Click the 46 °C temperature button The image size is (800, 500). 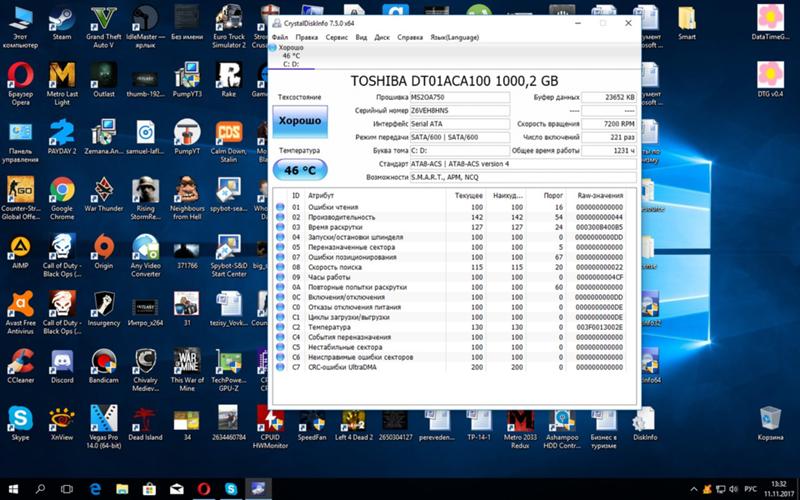300,170
